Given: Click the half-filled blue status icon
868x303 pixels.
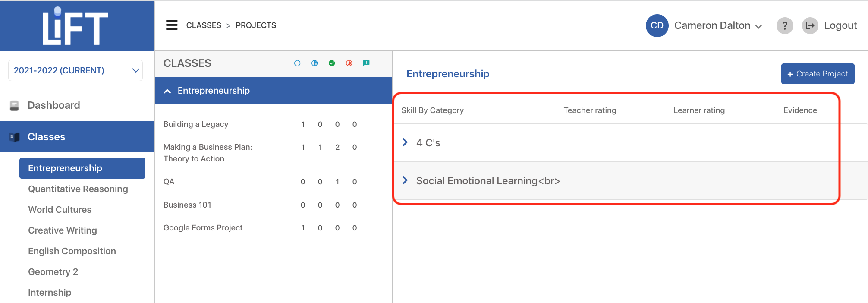Looking at the screenshot, I should 314,63.
